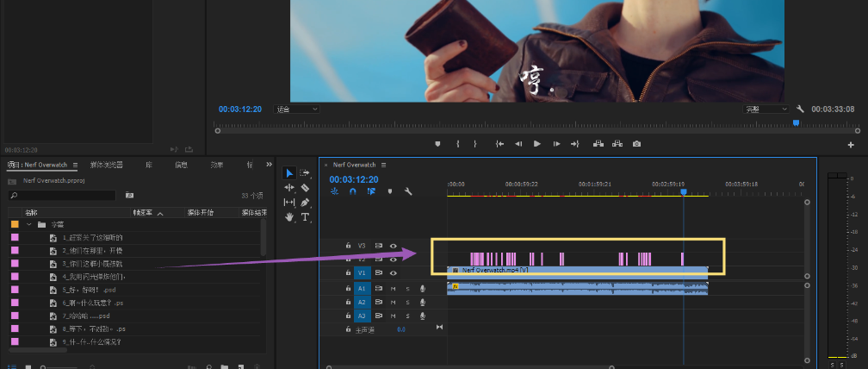Image resolution: width=868 pixels, height=369 pixels.
Task: Open the zoom level dropdown in program monitor
Action: pos(296,109)
